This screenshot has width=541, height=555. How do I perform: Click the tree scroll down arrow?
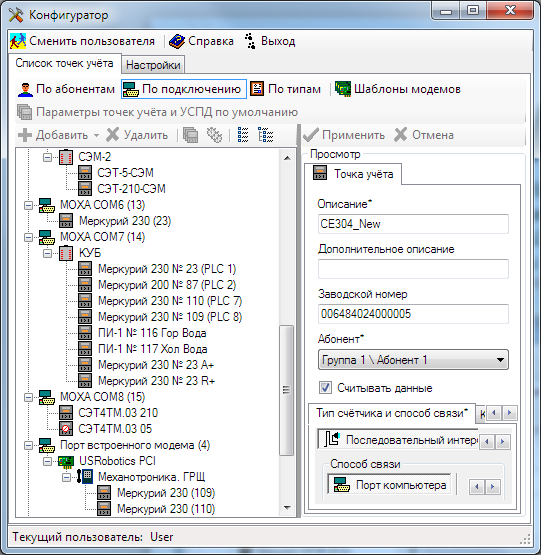[x=287, y=508]
